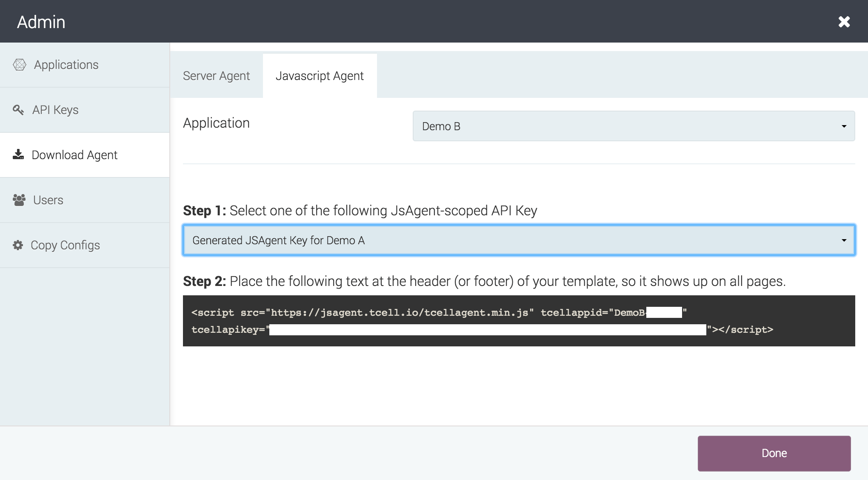Click the Users group icon
Image resolution: width=868 pixels, height=480 pixels.
[19, 200]
